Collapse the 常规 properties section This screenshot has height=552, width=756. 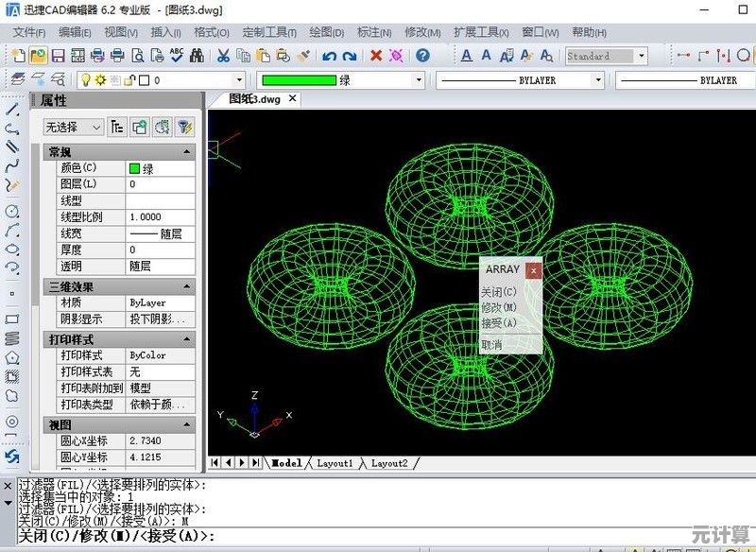click(187, 151)
